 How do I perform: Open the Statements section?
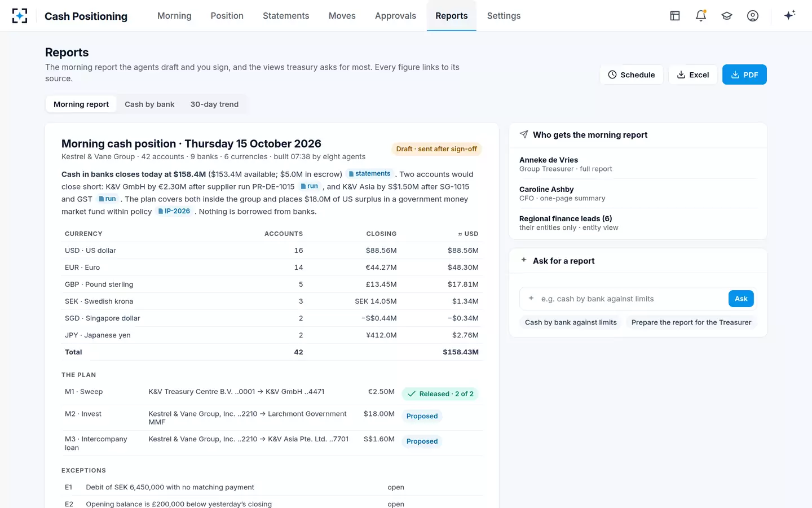(x=286, y=16)
